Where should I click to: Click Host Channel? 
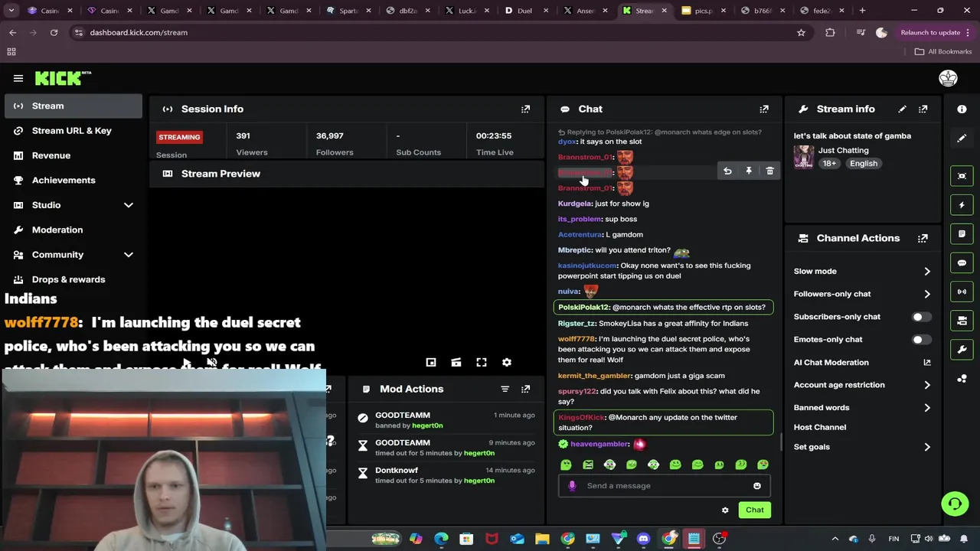[819, 427]
